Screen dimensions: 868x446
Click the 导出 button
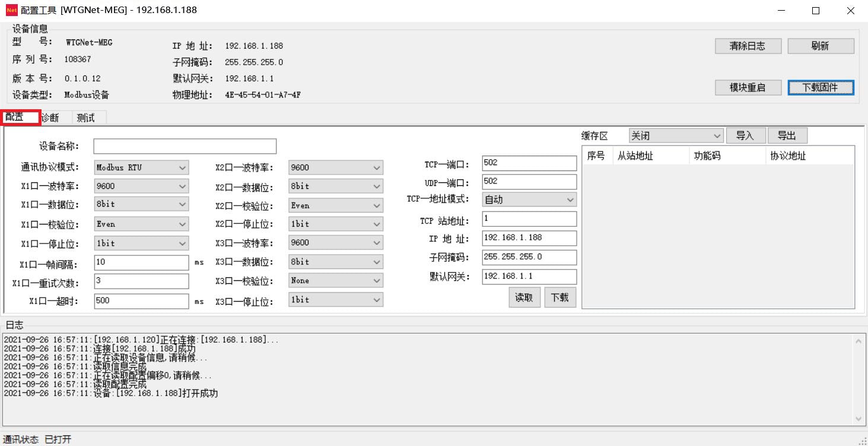pyautogui.click(x=787, y=135)
